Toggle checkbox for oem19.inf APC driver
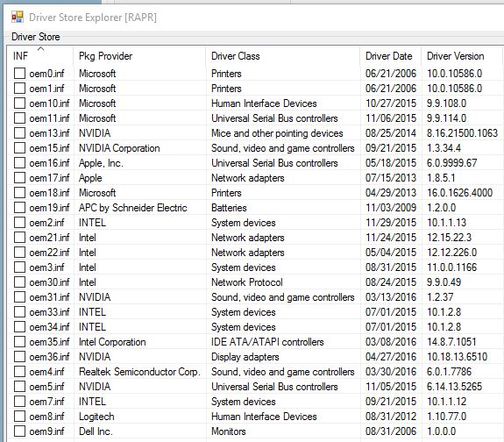Image resolution: width=504 pixels, height=442 pixels. pyautogui.click(x=19, y=208)
